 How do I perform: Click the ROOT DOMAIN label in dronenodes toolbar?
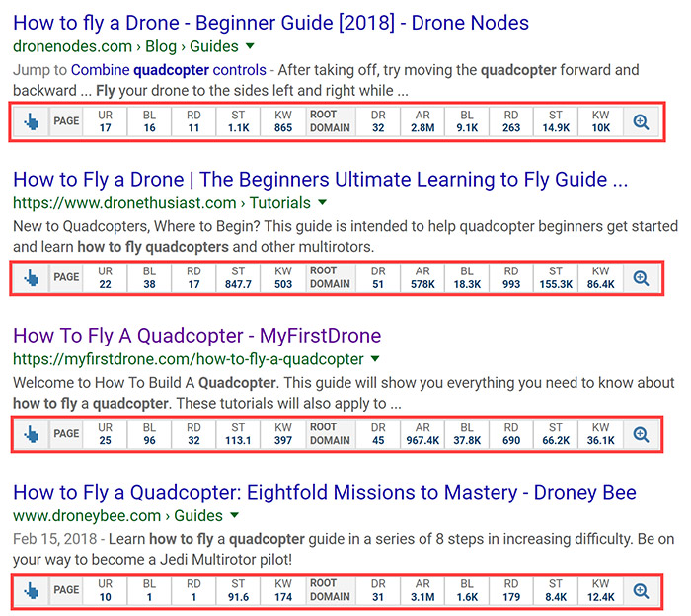click(x=330, y=121)
